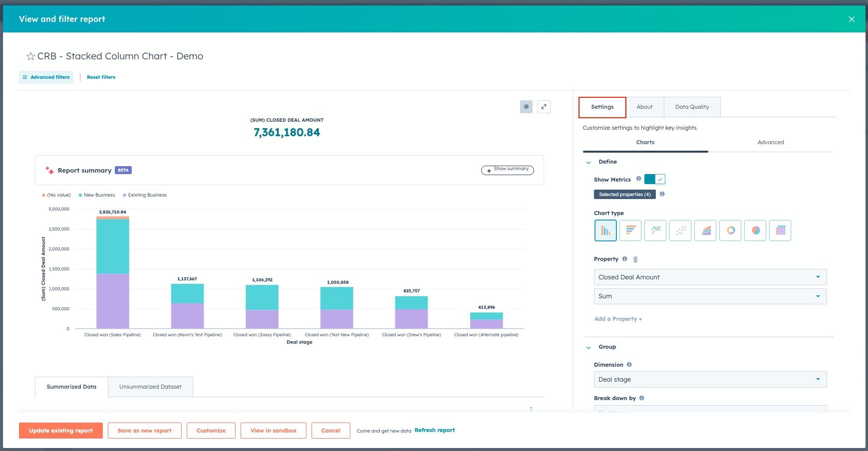Pick the pie chart type icon
868x451 pixels.
point(755,230)
